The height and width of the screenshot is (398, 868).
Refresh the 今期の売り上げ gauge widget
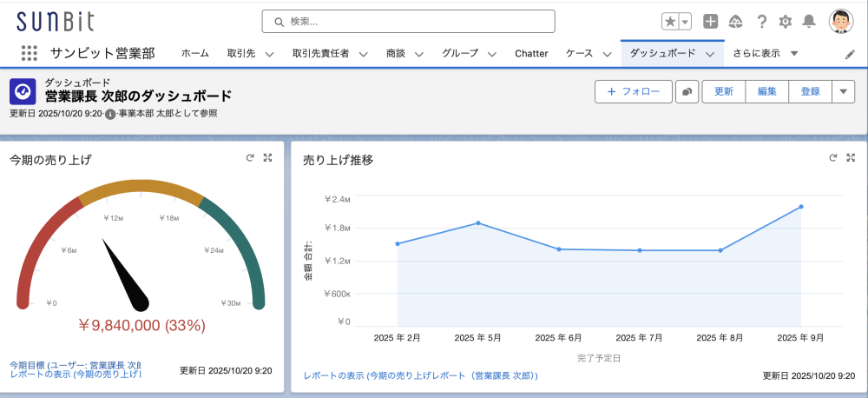click(x=250, y=158)
